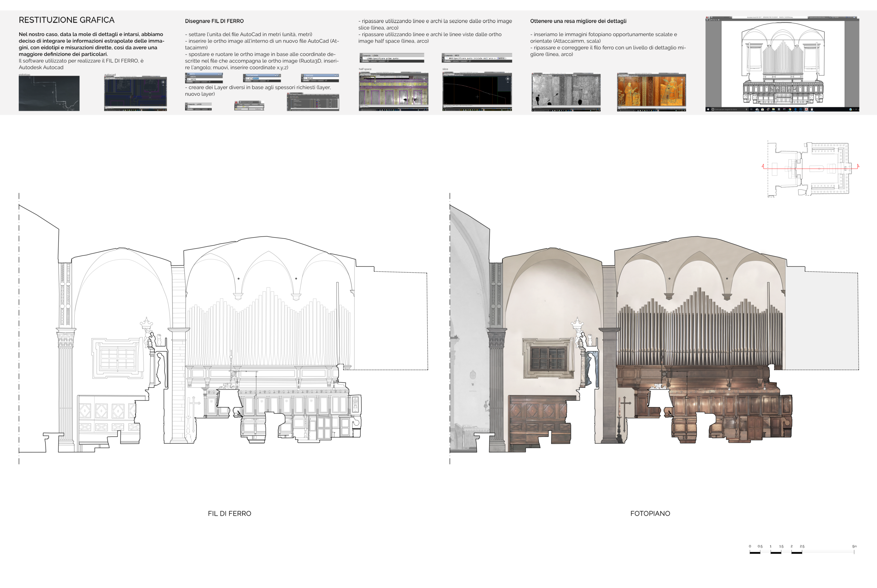The image size is (877, 588).
Task: Click the Chrome icon in the large screenshot's taskbar
Action: coord(790,110)
